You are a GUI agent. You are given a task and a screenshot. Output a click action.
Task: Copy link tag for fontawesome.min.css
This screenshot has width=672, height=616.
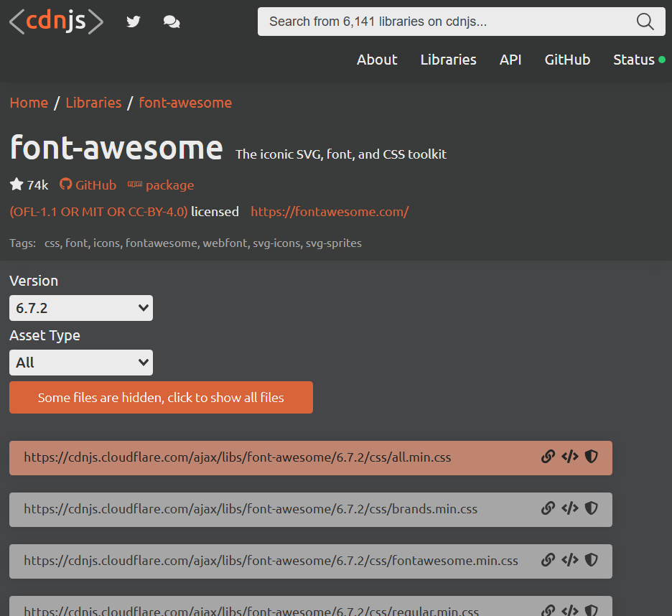pos(569,560)
